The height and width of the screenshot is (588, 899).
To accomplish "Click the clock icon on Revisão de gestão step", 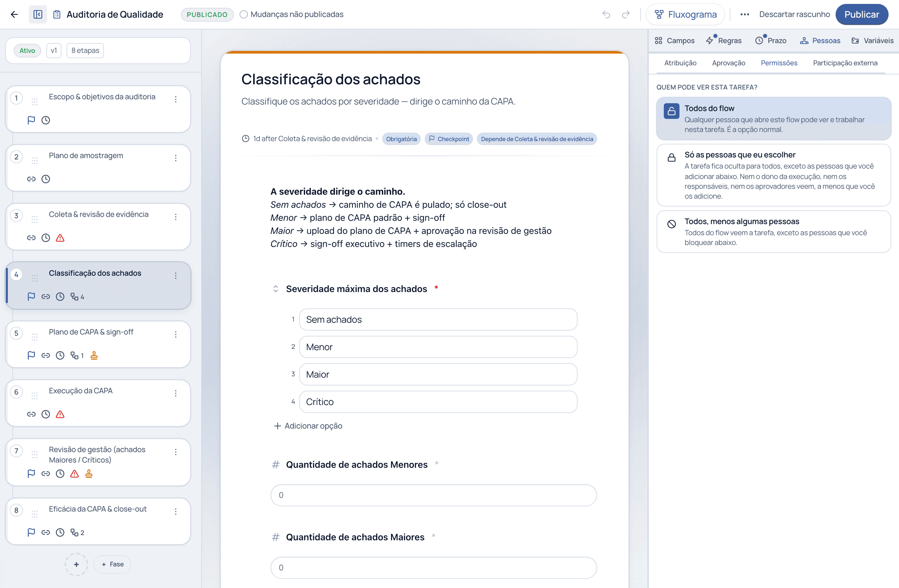I will coord(60,474).
